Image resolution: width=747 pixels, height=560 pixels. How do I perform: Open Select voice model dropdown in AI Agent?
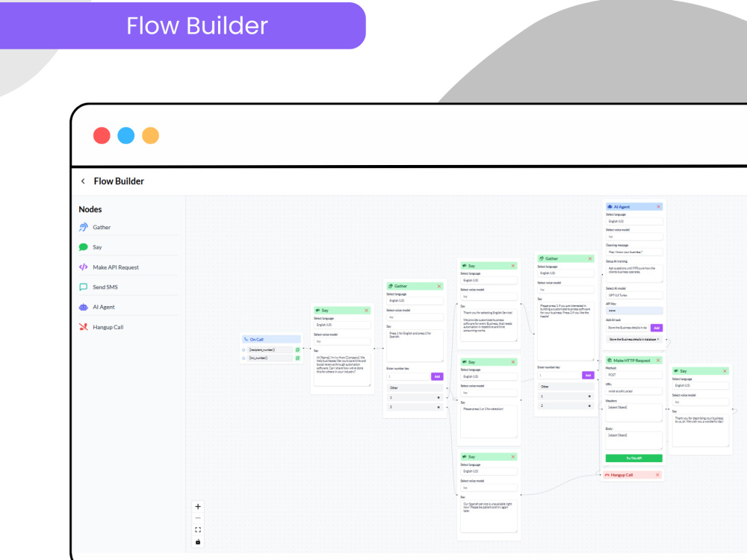(x=634, y=237)
